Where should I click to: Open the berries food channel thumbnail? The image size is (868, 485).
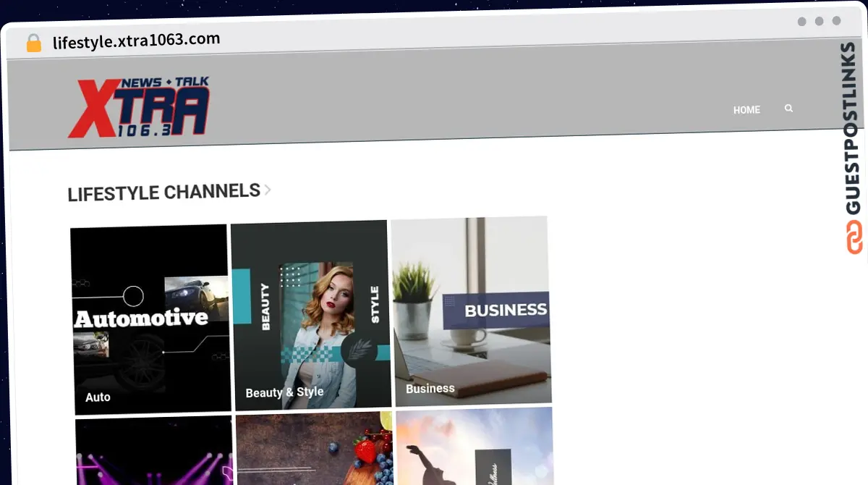click(x=315, y=448)
